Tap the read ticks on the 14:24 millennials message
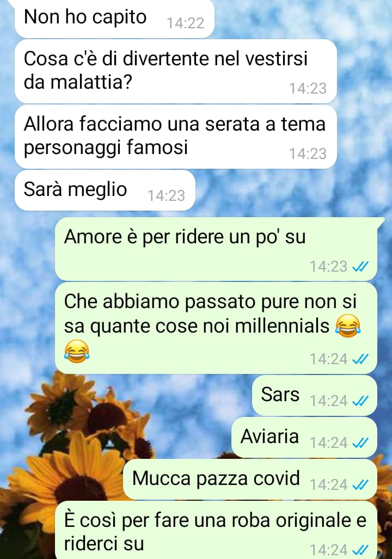The image size is (392, 559). (360, 359)
